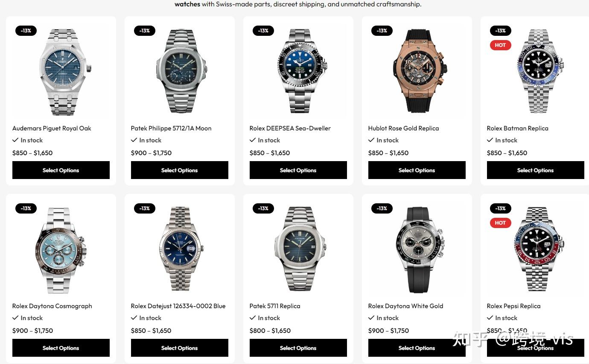Select Options for Audemars Piguet Royal Oak
The image size is (589, 364).
(61, 170)
